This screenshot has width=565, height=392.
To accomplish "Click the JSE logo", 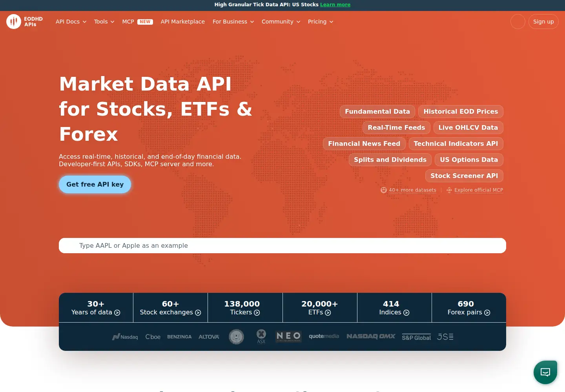I will 445,337.
